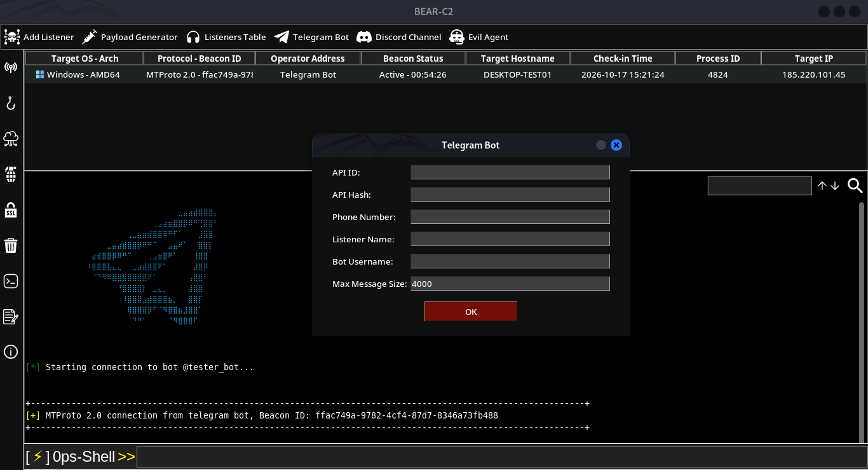Click the console search input box
The width and height of the screenshot is (868, 470).
[760, 186]
